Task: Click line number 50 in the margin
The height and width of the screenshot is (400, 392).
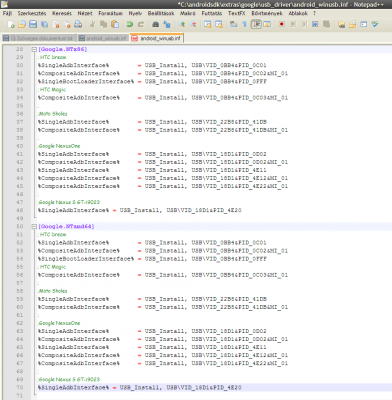Action: (20, 227)
